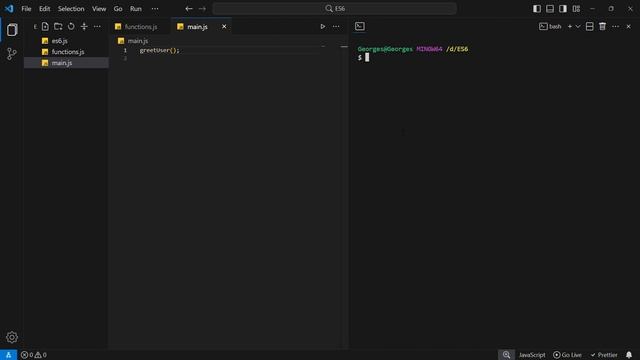Viewport: 640px width, 360px height.
Task: Open errors and warnings in status bar
Action: [x=33, y=355]
